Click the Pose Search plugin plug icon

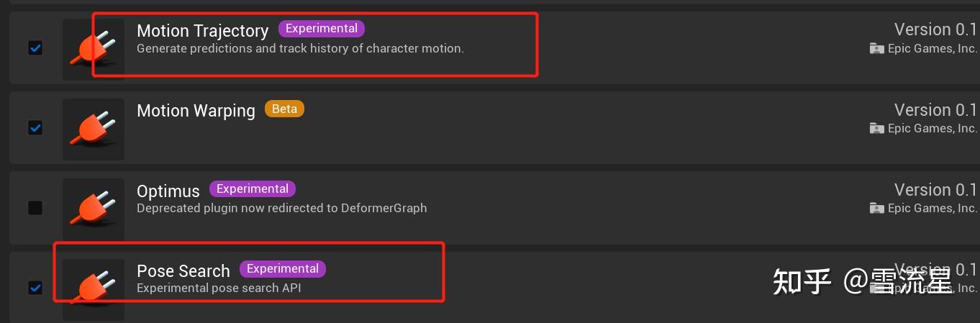click(93, 288)
